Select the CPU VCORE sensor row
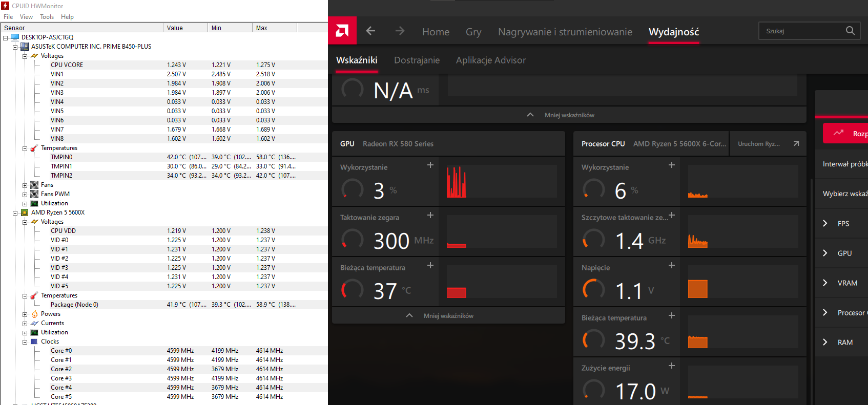The image size is (868, 405). pyautogui.click(x=67, y=65)
